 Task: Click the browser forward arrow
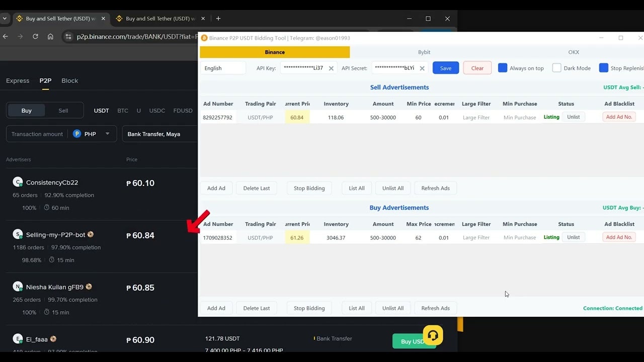(x=20, y=36)
